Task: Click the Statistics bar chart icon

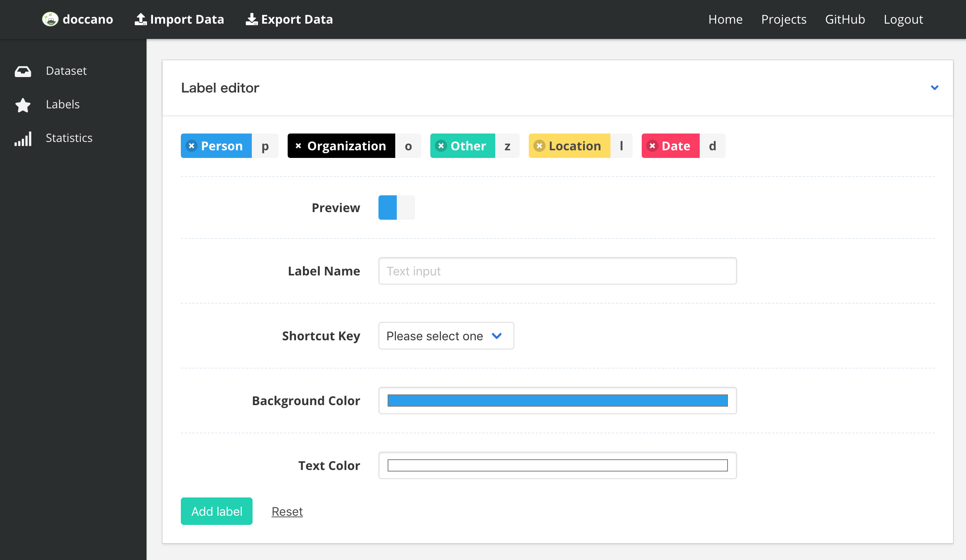Action: pyautogui.click(x=23, y=139)
